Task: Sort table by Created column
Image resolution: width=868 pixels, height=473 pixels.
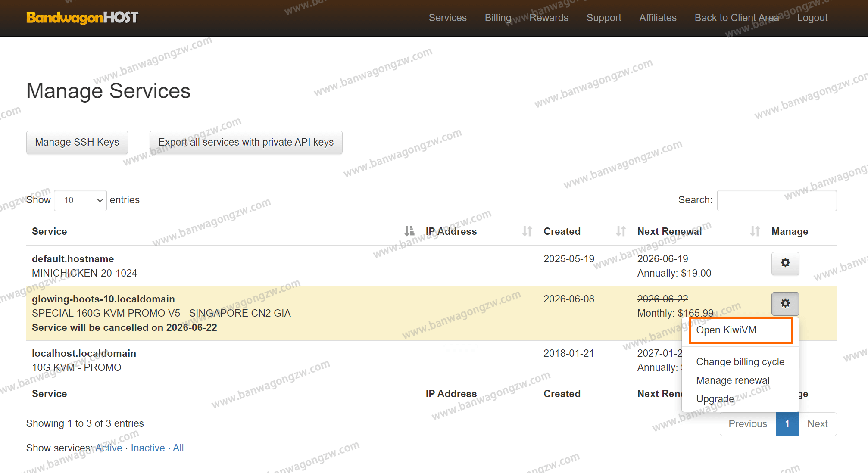Action: [x=621, y=231]
